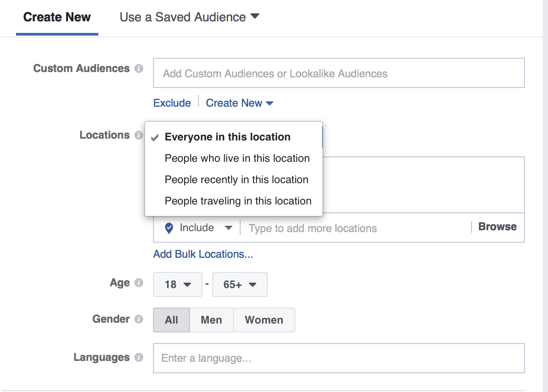The height and width of the screenshot is (392, 548).
Task: Click the Browse button for locations
Action: click(x=497, y=227)
